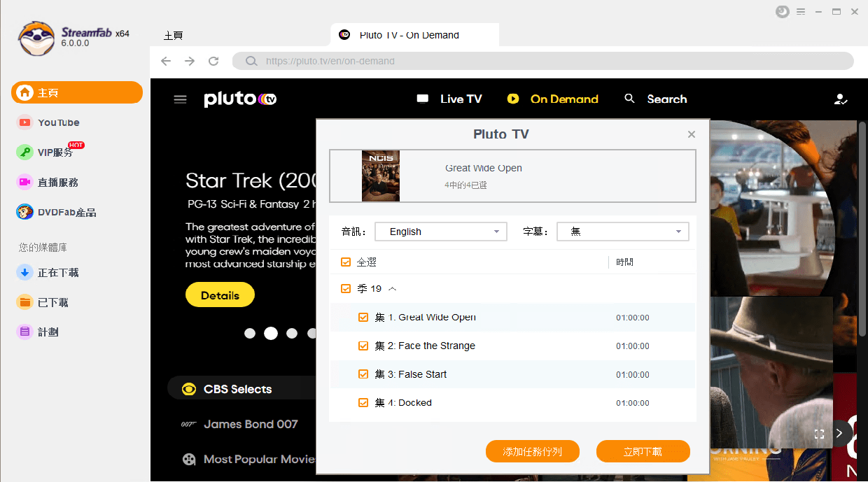Screen dimensions: 868x482
Task: Select the CBS Selects category
Action: click(x=237, y=390)
